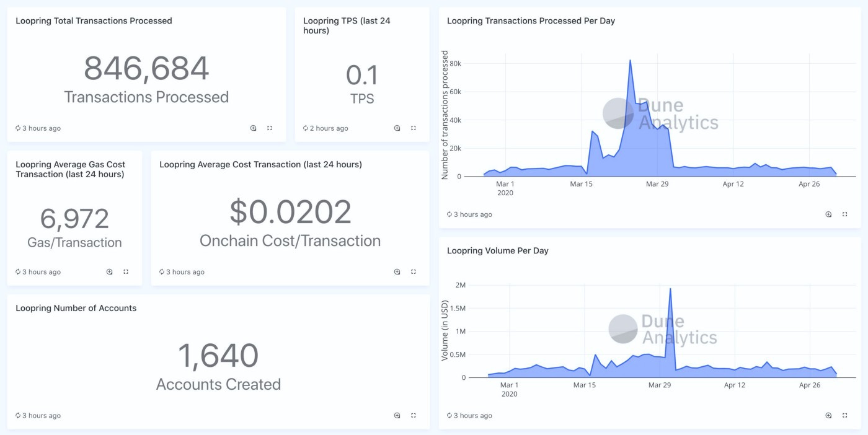
Task: Click "Apr 26" on the transactions chart axis
Action: pos(810,184)
